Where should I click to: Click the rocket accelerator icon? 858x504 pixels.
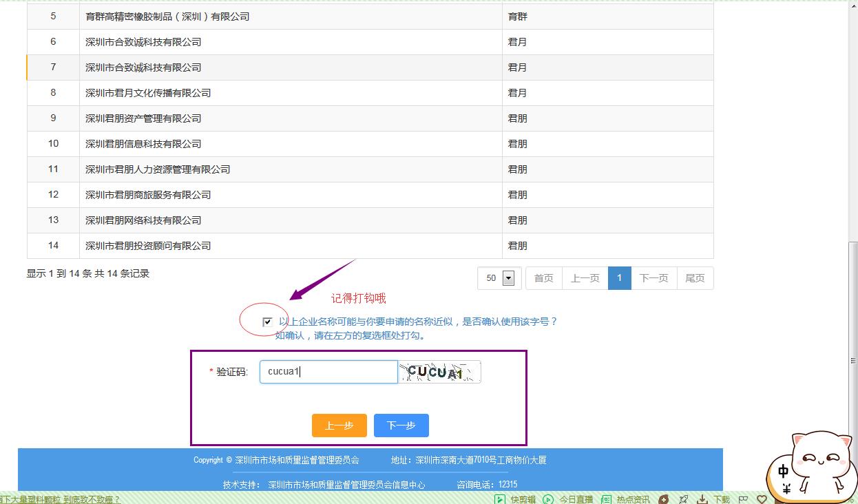(684, 499)
